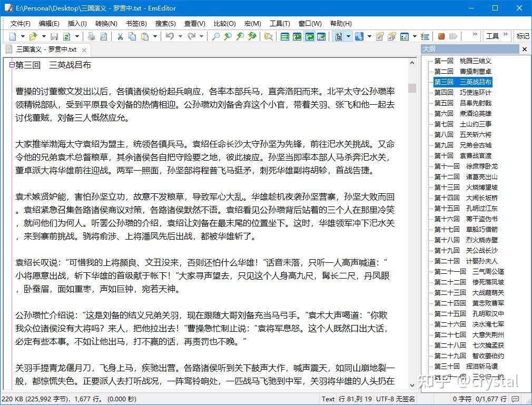Click the 标记 toolbar label
Image resolution: width=532 pixels, height=405 pixels.
(x=523, y=36)
